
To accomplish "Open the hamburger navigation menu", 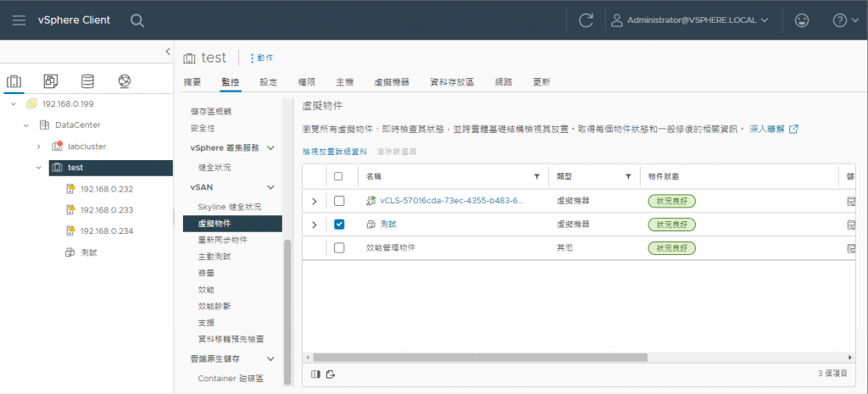I will point(19,20).
